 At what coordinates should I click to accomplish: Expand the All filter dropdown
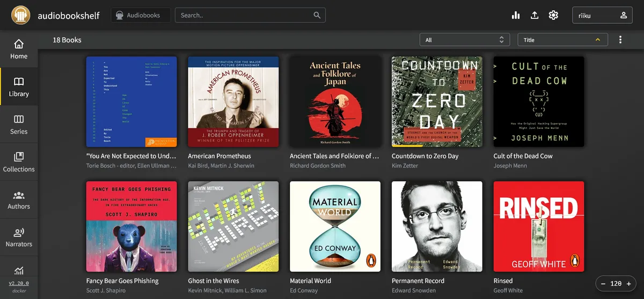click(x=465, y=40)
